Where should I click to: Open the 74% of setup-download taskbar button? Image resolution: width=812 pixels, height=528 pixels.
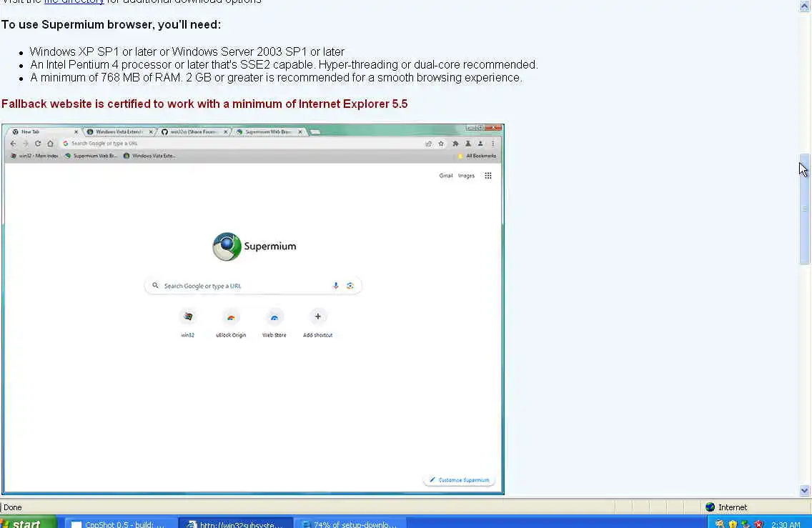(x=350, y=523)
